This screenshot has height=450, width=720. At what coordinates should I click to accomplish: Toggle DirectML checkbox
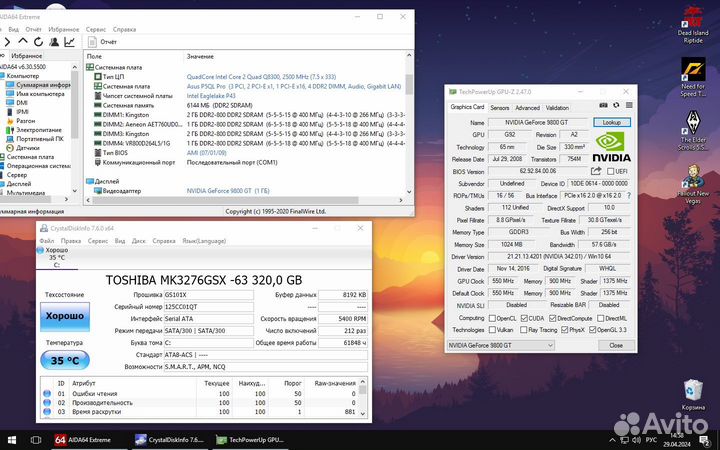click(601, 318)
